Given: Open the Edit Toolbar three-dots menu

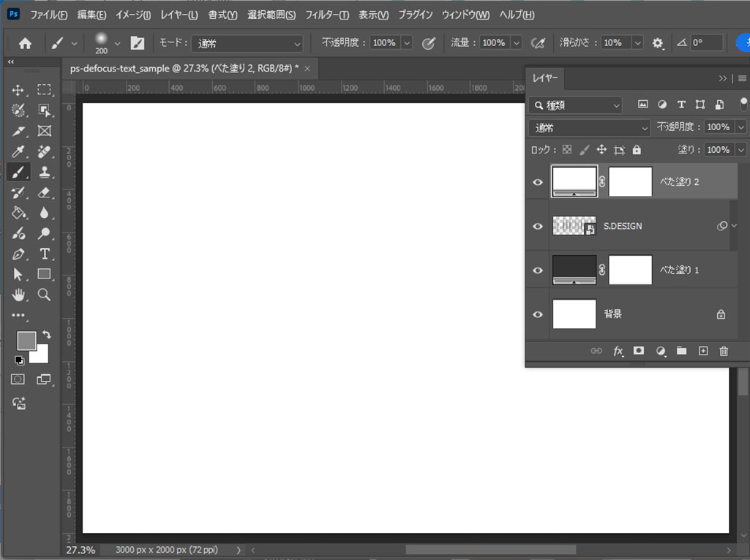Looking at the screenshot, I should pos(18,315).
